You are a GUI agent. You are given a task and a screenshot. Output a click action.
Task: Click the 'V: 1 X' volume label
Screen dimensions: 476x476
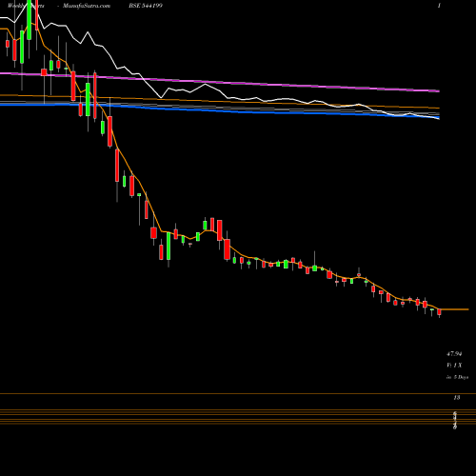(x=454, y=366)
